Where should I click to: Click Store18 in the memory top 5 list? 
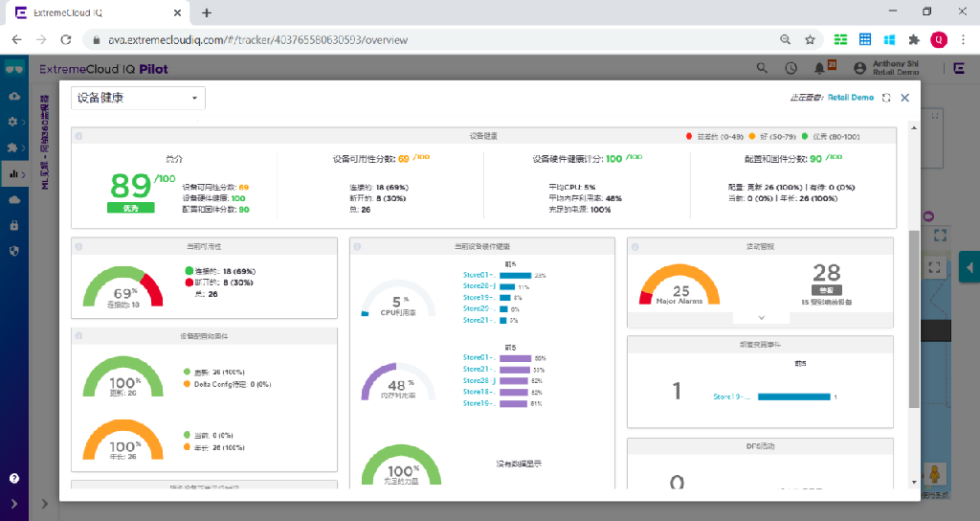tap(479, 392)
